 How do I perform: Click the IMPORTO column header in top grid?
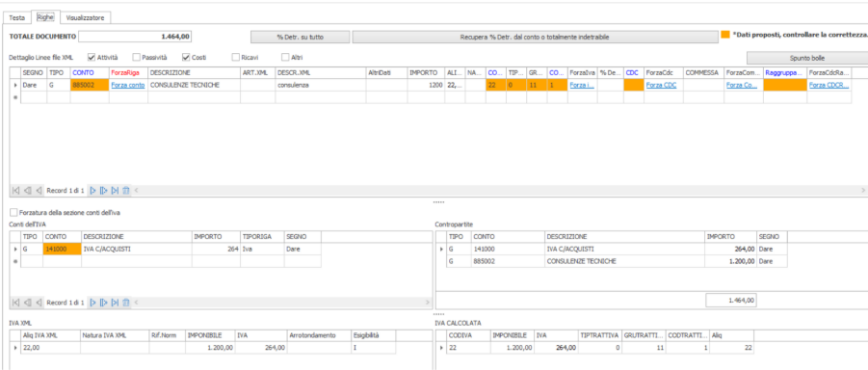[425, 72]
